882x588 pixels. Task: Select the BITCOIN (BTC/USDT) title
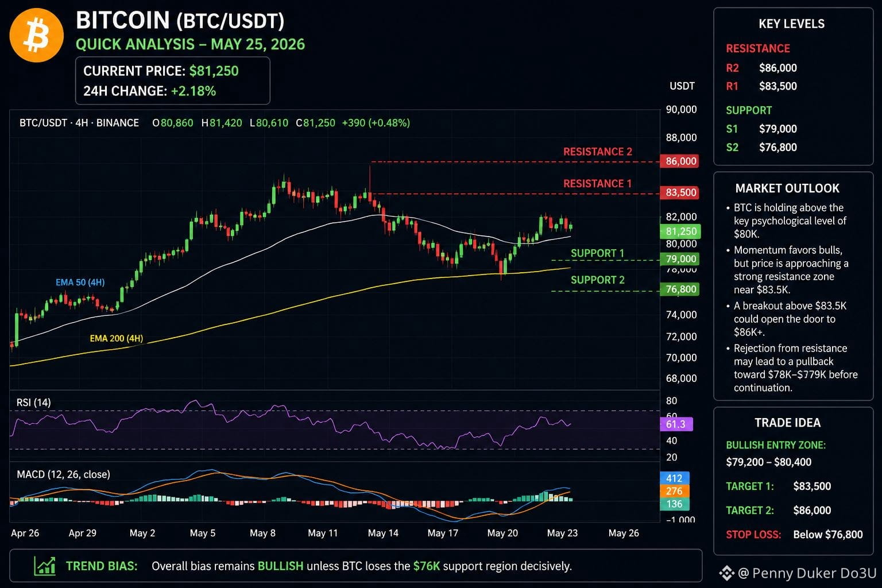click(180, 21)
